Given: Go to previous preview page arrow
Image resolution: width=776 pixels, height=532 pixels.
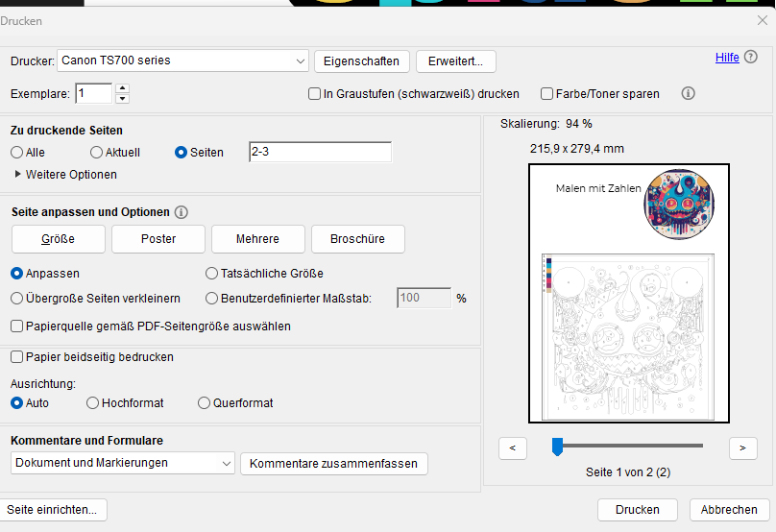Looking at the screenshot, I should click(513, 447).
